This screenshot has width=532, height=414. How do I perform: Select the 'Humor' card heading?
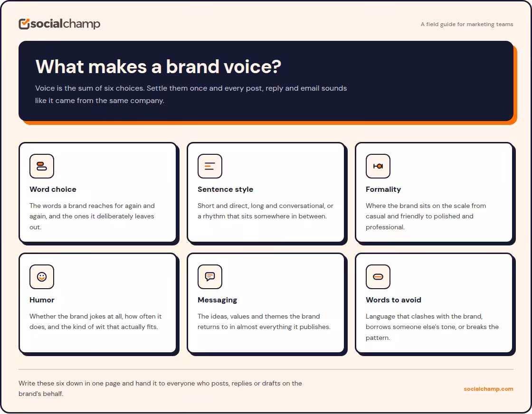(x=42, y=300)
